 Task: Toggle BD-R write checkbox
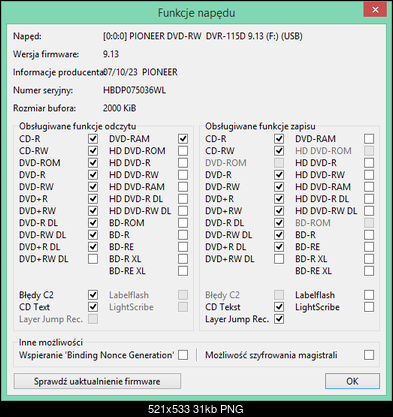point(369,235)
